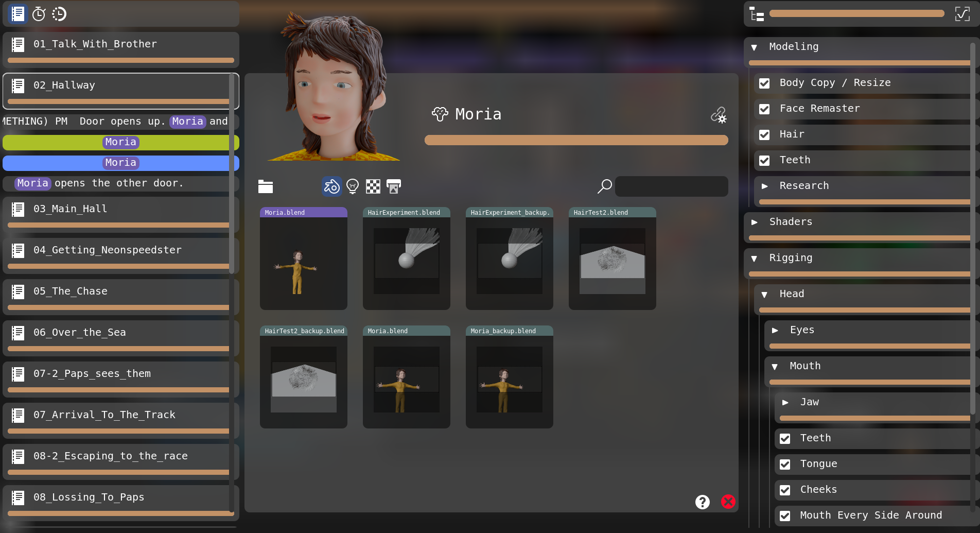Select the renders picture filter icon
This screenshot has width=980, height=533.
pos(394,186)
